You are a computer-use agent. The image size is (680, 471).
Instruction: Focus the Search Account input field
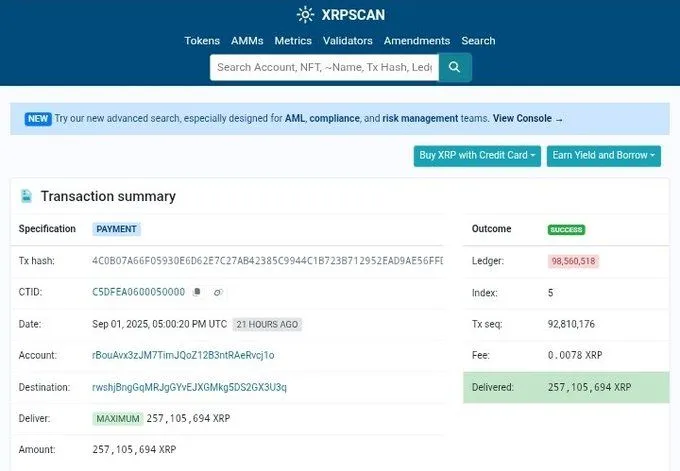tap(324, 67)
